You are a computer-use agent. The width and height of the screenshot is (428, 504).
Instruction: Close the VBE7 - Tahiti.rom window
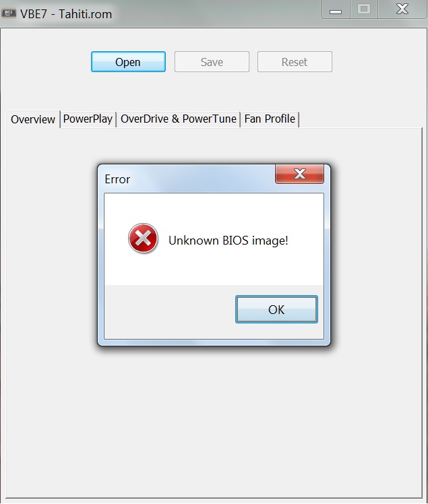[402, 9]
